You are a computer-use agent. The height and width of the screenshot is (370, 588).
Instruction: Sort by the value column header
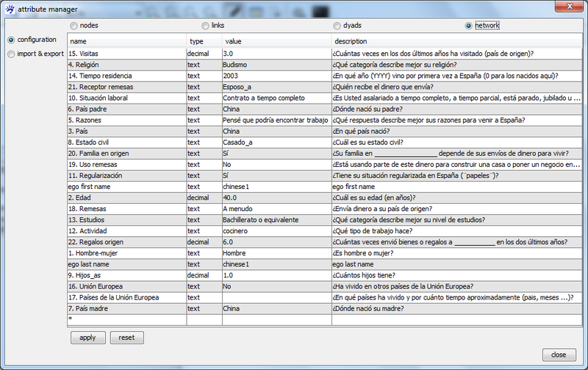click(277, 41)
